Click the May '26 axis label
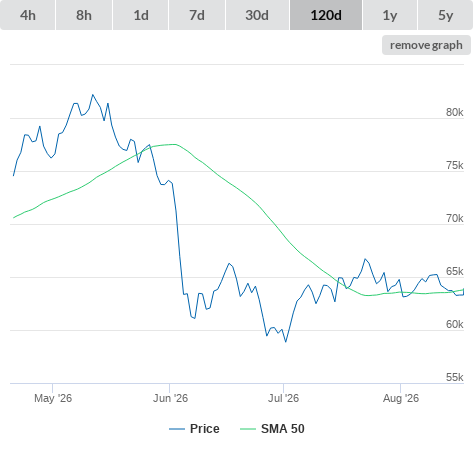The width and height of the screenshot is (474, 455). [x=53, y=398]
